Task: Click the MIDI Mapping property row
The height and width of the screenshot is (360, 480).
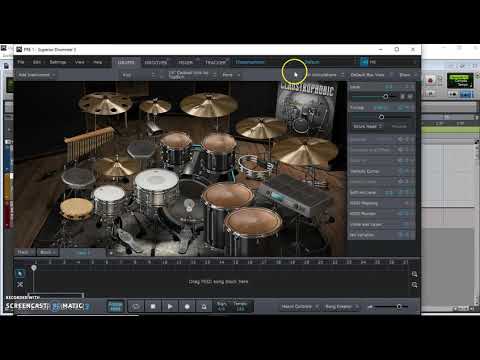Action: click(382, 203)
